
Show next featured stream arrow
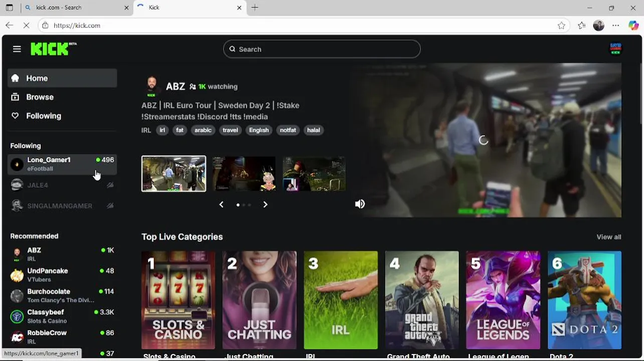point(265,205)
